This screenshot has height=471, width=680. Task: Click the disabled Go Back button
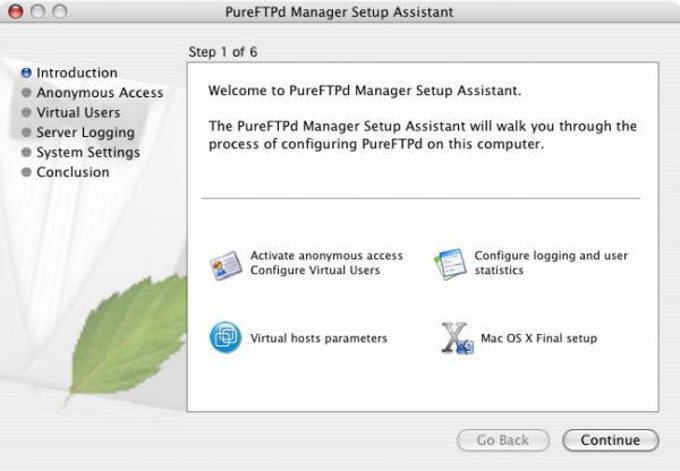[503, 440]
